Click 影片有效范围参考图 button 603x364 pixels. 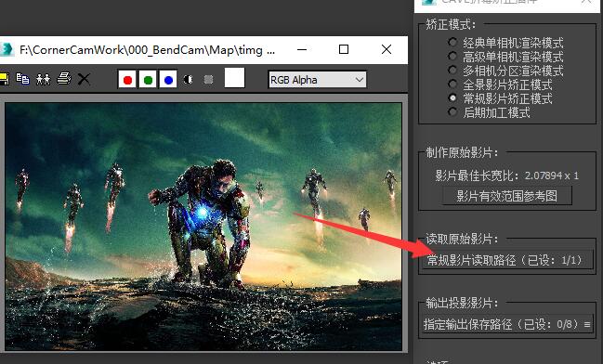[x=507, y=196]
